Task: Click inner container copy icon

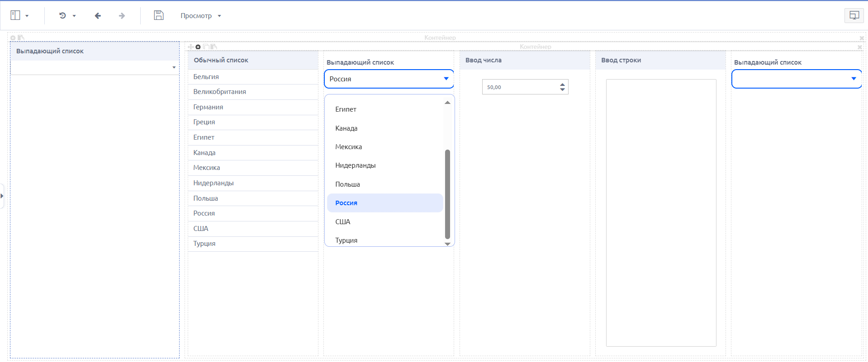Action: pos(206,47)
